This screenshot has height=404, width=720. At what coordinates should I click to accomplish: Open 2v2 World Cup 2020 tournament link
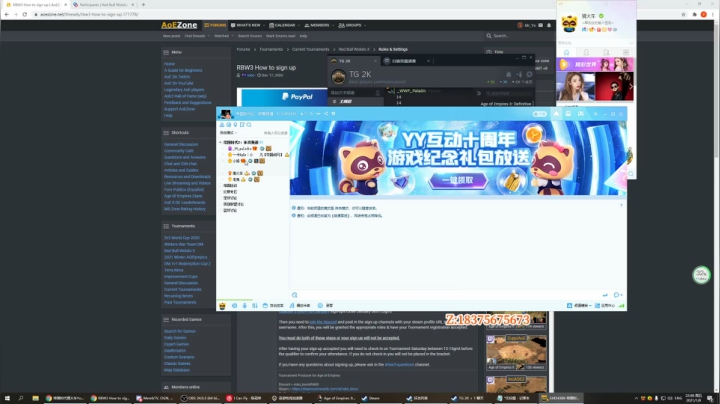(182, 238)
